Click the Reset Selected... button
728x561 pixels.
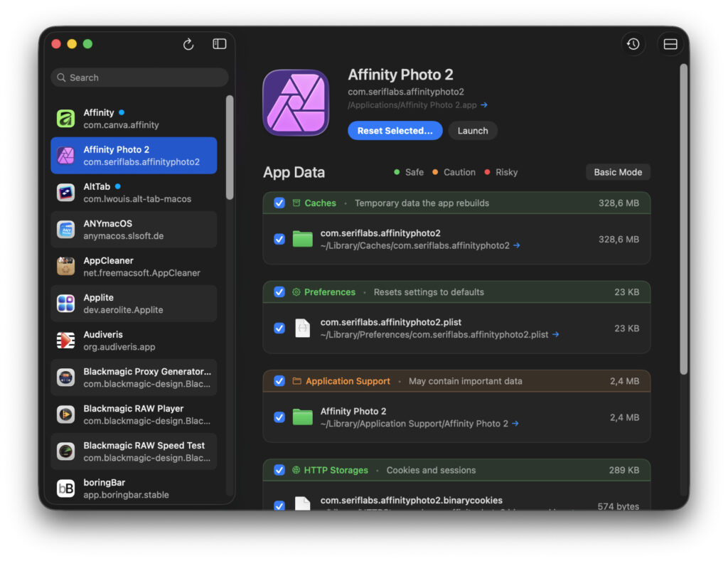point(395,131)
